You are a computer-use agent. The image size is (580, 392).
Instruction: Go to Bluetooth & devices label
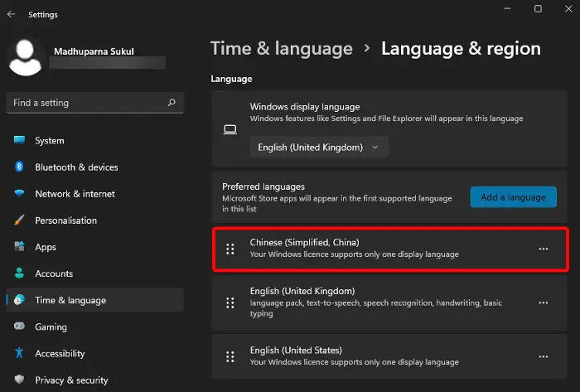[76, 167]
